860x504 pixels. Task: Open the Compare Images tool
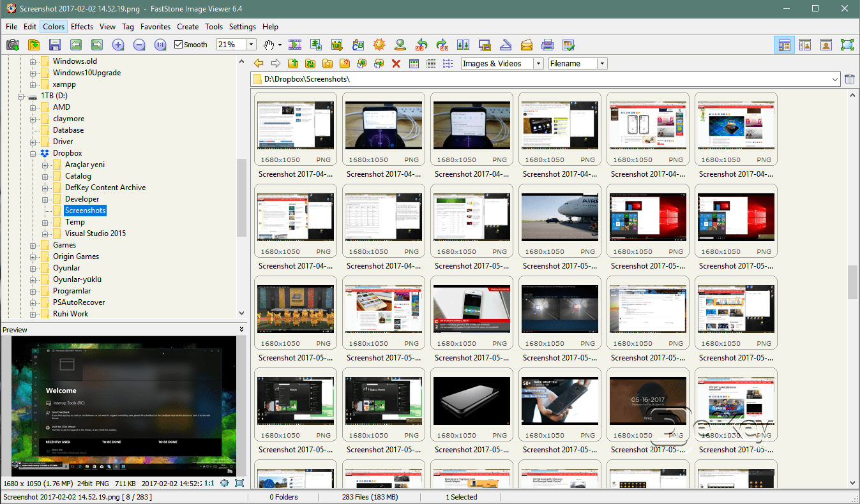click(463, 44)
